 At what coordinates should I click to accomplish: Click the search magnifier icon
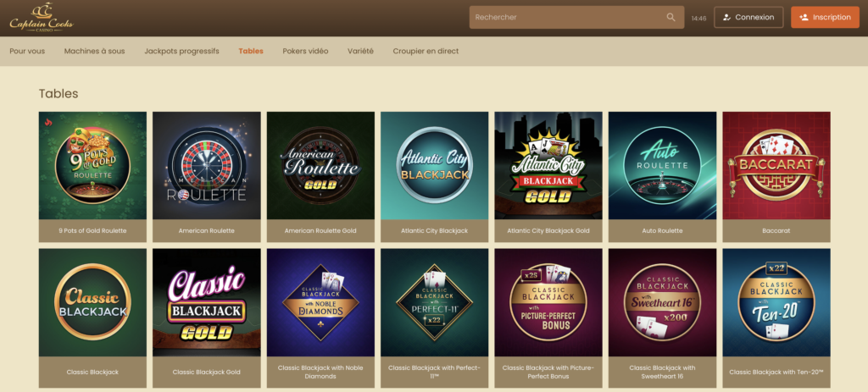point(671,17)
